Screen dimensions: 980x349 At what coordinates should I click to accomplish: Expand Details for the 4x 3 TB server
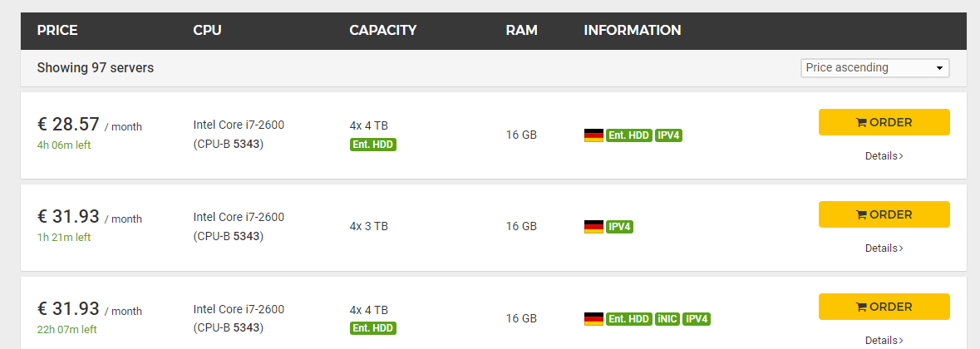click(884, 248)
